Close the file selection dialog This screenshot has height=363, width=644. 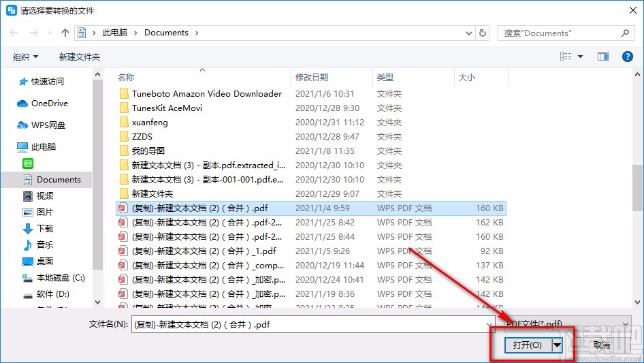coord(633,10)
